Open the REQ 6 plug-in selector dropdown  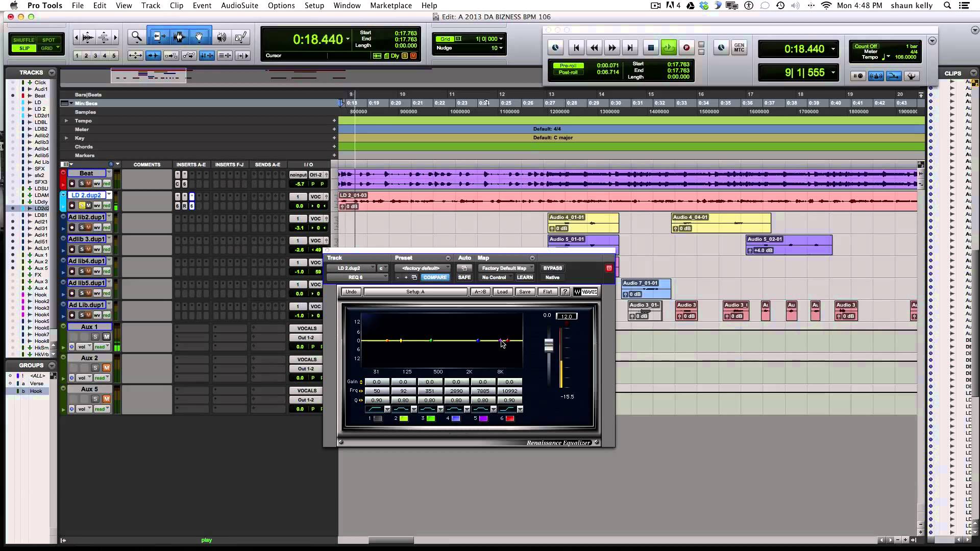(x=357, y=278)
